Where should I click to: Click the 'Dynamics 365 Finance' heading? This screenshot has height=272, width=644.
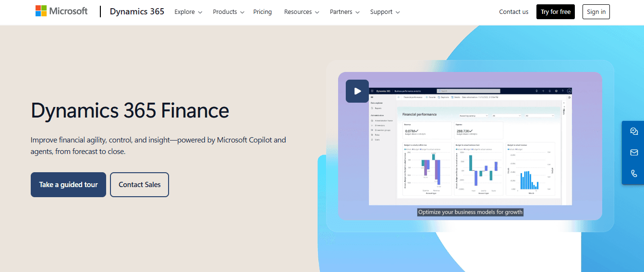pos(130,110)
